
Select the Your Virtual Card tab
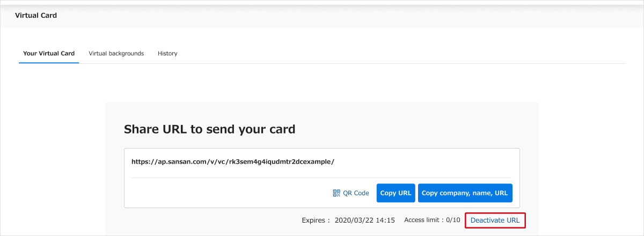coord(49,54)
